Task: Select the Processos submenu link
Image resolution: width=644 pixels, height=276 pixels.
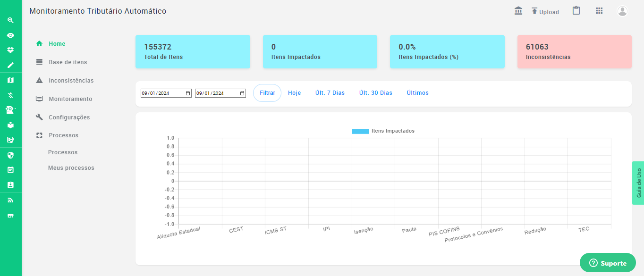Action: tap(63, 152)
